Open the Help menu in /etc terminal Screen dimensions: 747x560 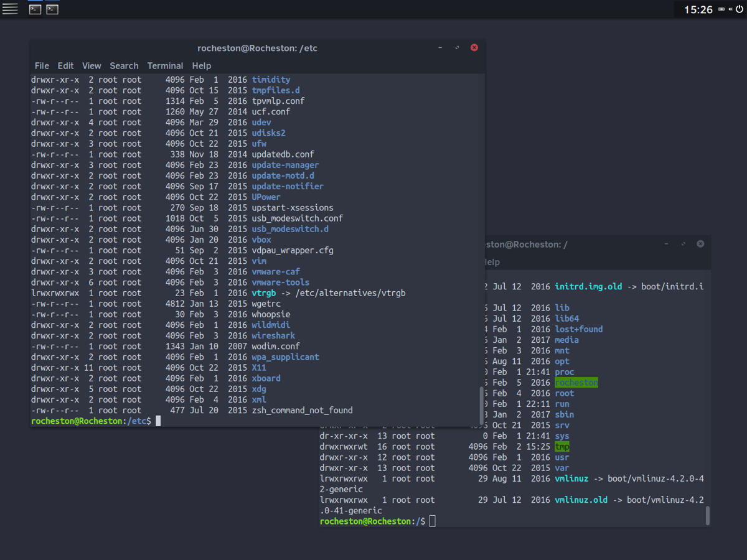pyautogui.click(x=201, y=65)
